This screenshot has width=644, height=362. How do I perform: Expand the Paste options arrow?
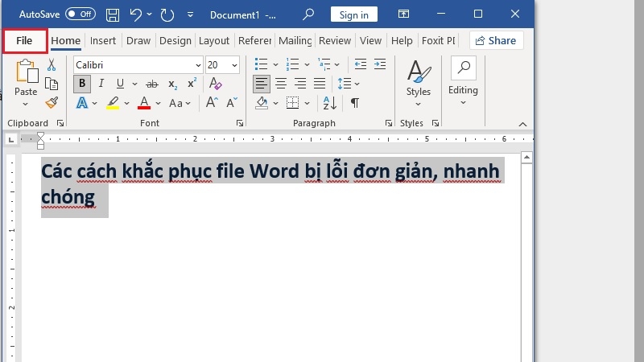(x=26, y=104)
